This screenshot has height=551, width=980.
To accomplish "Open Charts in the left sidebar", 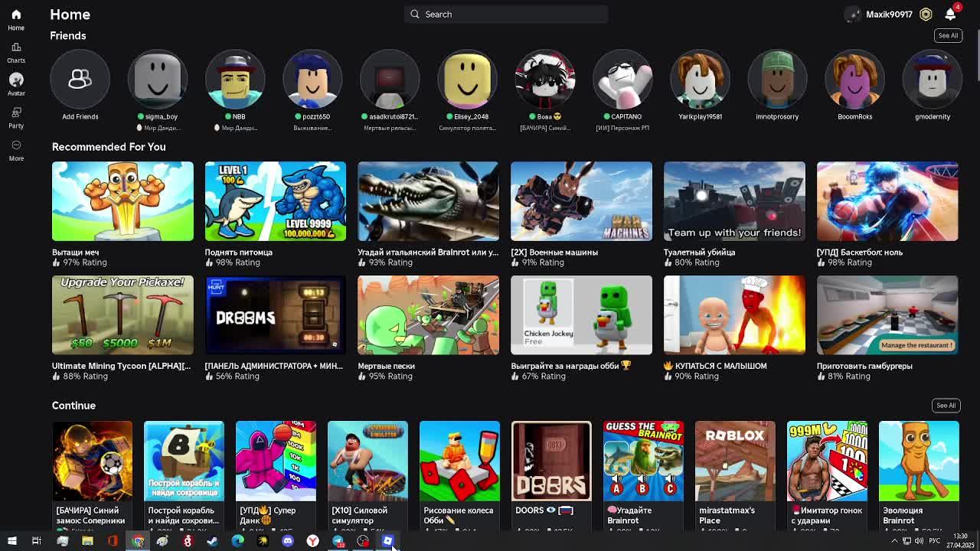I will click(15, 47).
